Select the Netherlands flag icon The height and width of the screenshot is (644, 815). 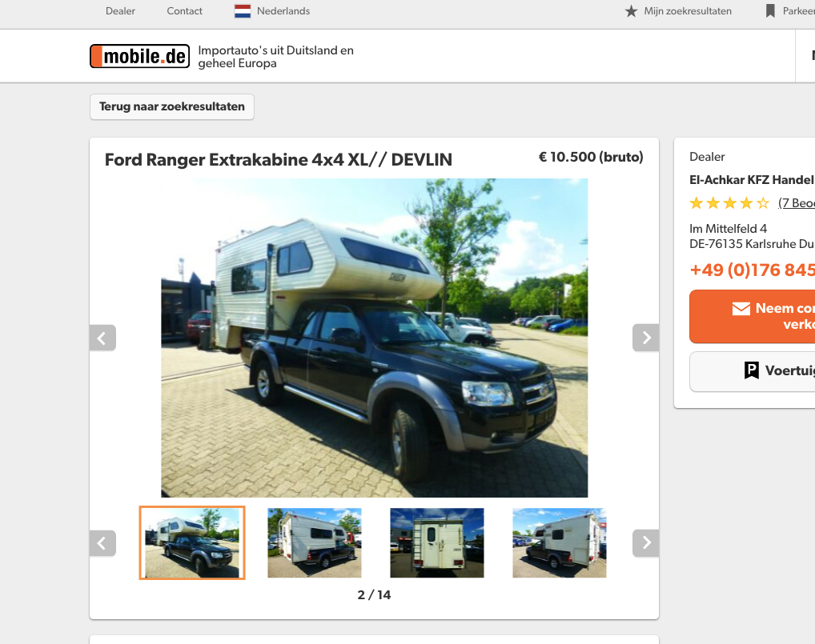coord(243,11)
